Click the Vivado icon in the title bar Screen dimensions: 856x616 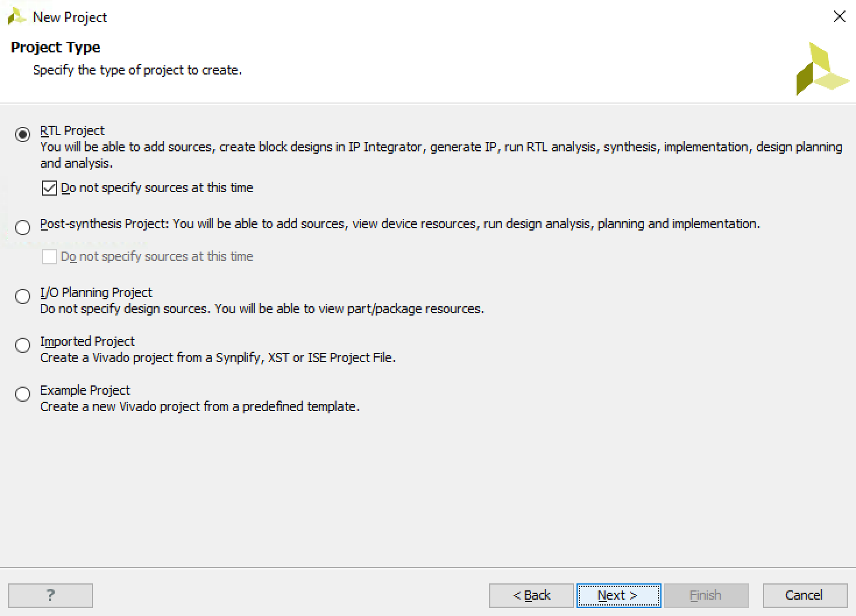17,16
